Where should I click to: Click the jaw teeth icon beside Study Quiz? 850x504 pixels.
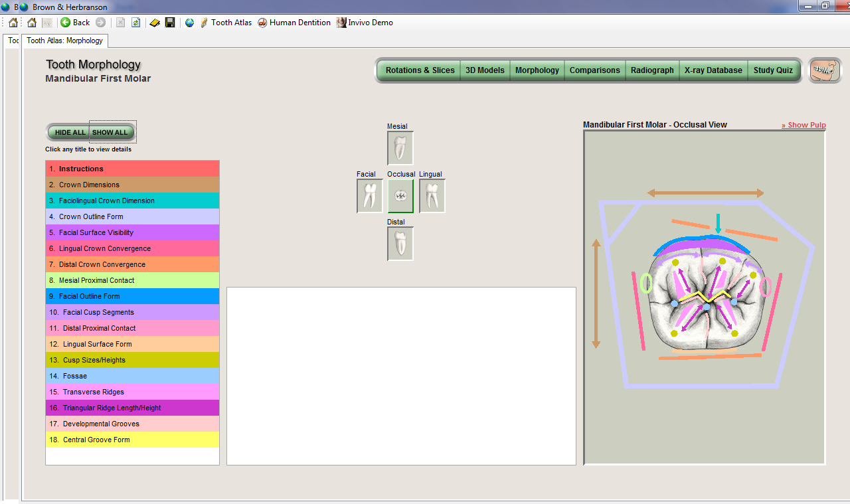click(x=824, y=70)
